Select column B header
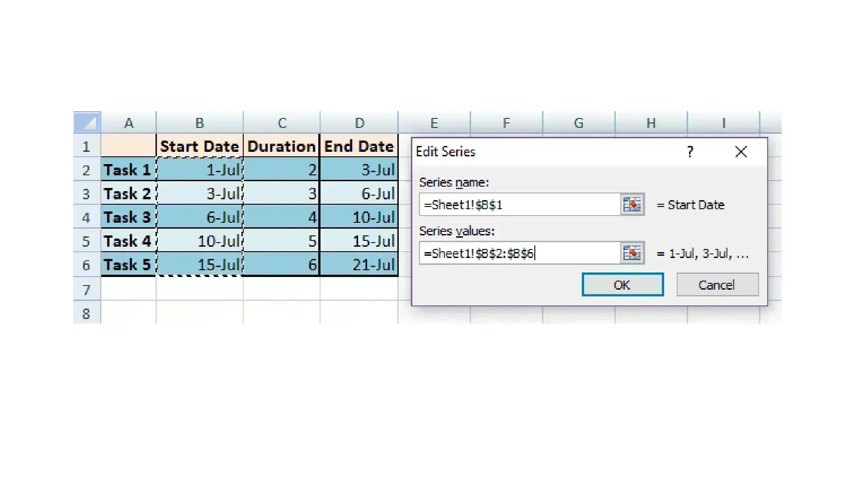 pyautogui.click(x=199, y=123)
